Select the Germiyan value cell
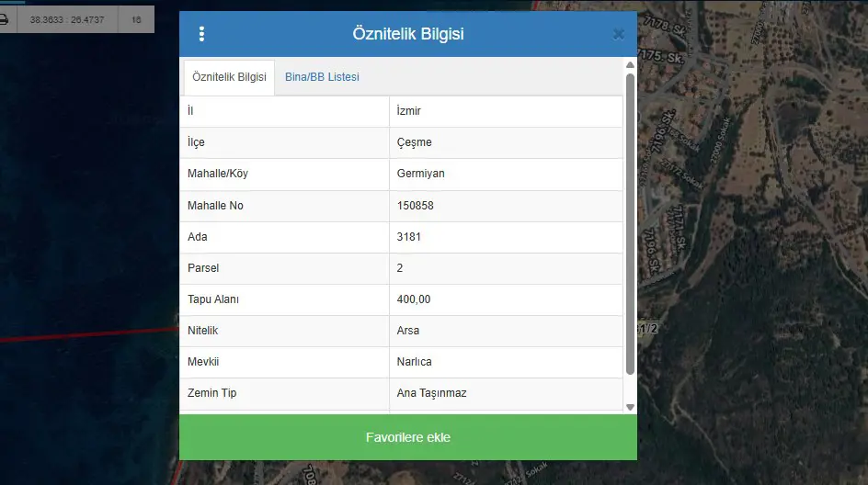Screen dimensions: 868x485 (506, 175)
